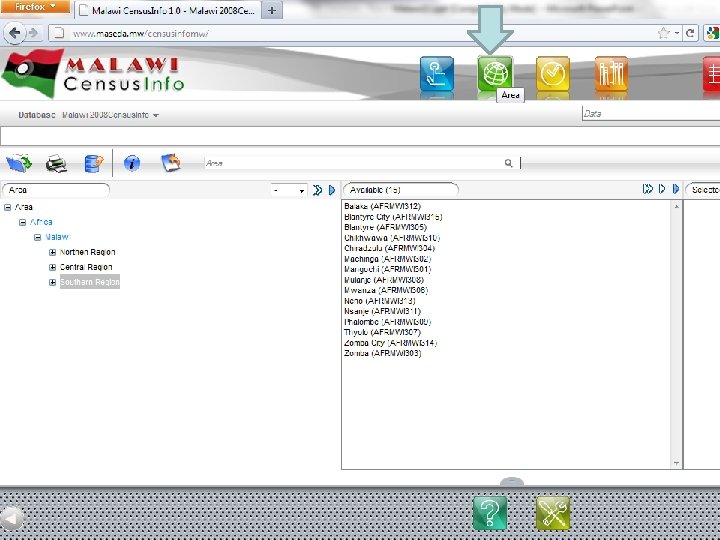Select Central Region in the tree
720x540 pixels.
coord(86,267)
